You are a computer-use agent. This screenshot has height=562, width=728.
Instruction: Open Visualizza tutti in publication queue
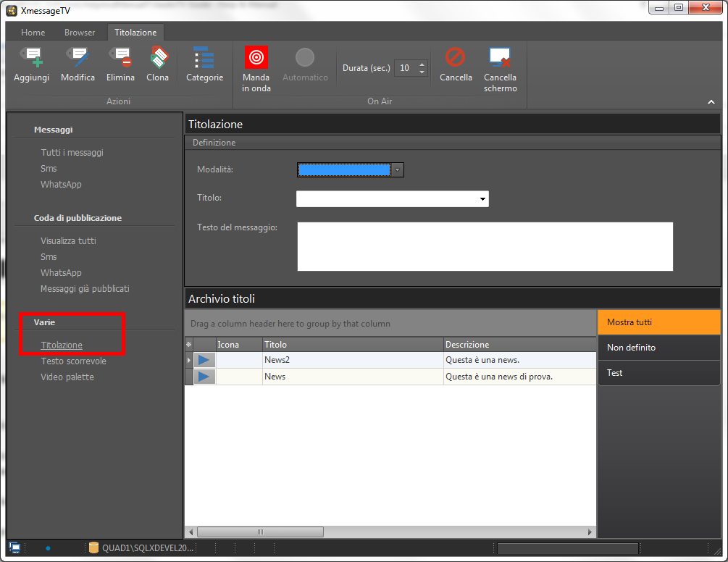point(68,241)
